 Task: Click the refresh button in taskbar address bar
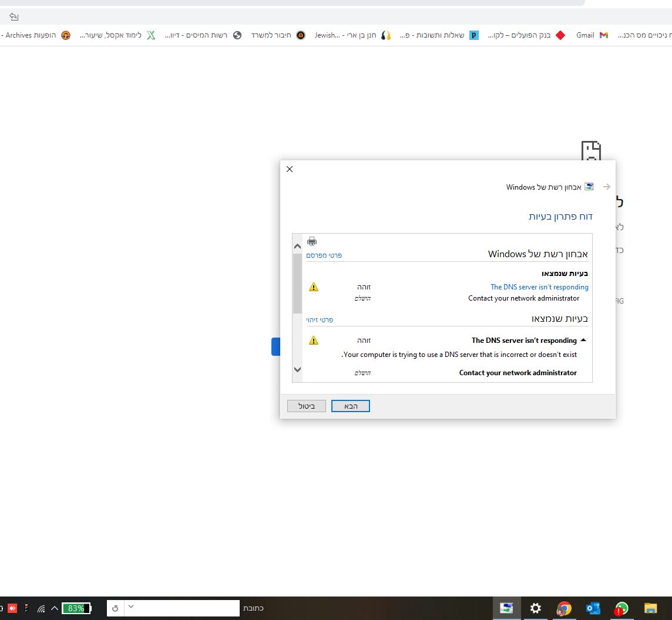point(115,608)
